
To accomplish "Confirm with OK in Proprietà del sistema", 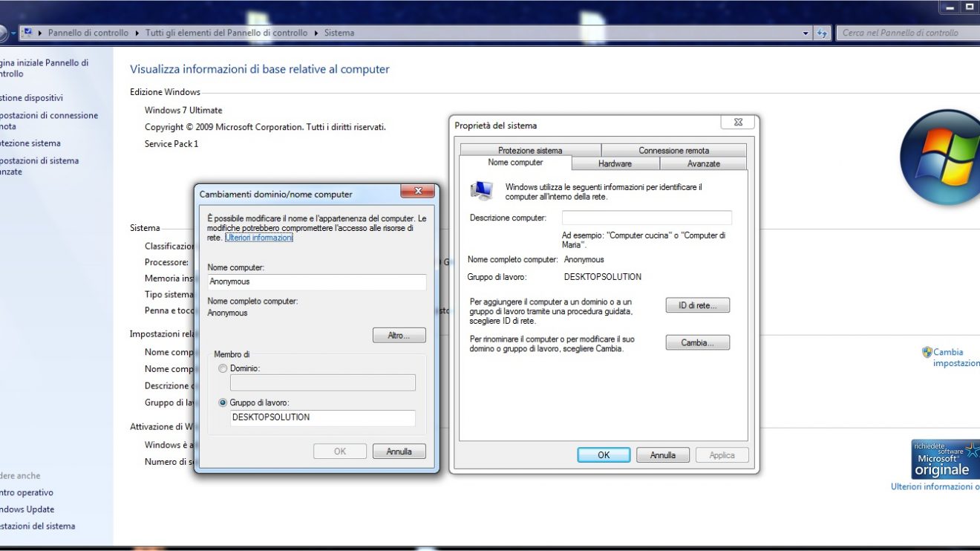I will pos(604,455).
